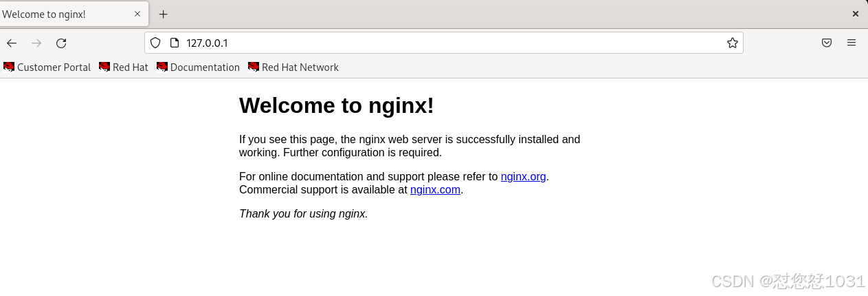Go back to the previous page
The image size is (868, 296).
click(x=12, y=43)
